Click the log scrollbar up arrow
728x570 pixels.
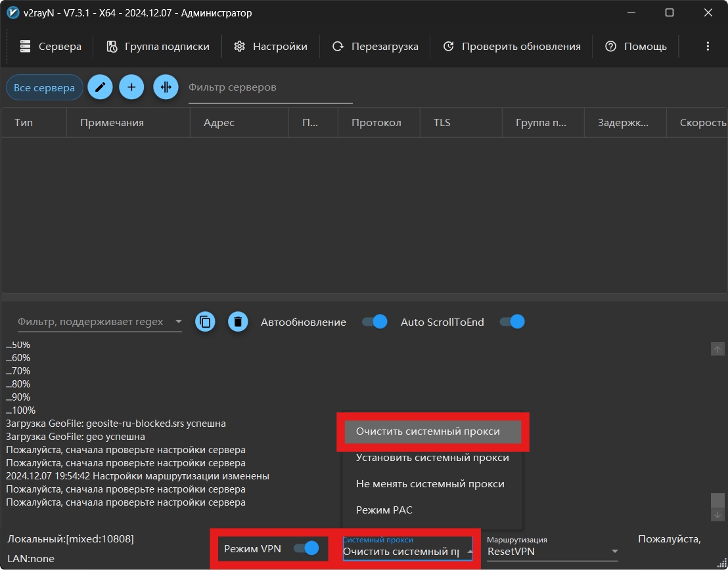pos(717,349)
